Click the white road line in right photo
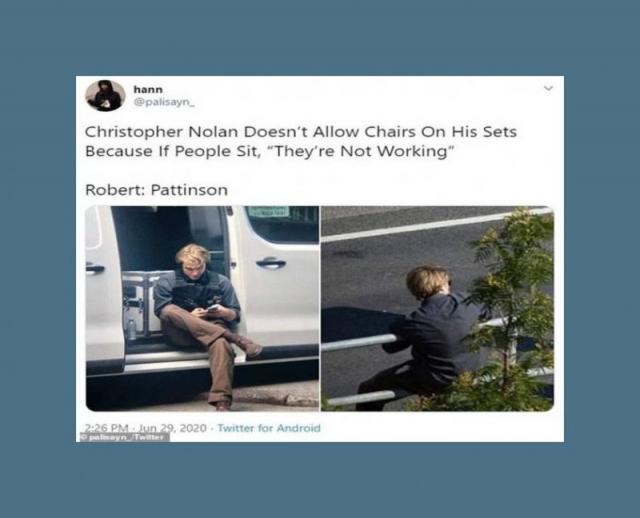The image size is (640, 518). [x=435, y=224]
